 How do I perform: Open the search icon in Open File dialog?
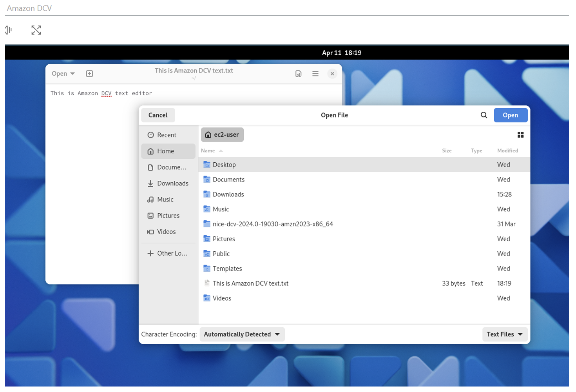(484, 115)
